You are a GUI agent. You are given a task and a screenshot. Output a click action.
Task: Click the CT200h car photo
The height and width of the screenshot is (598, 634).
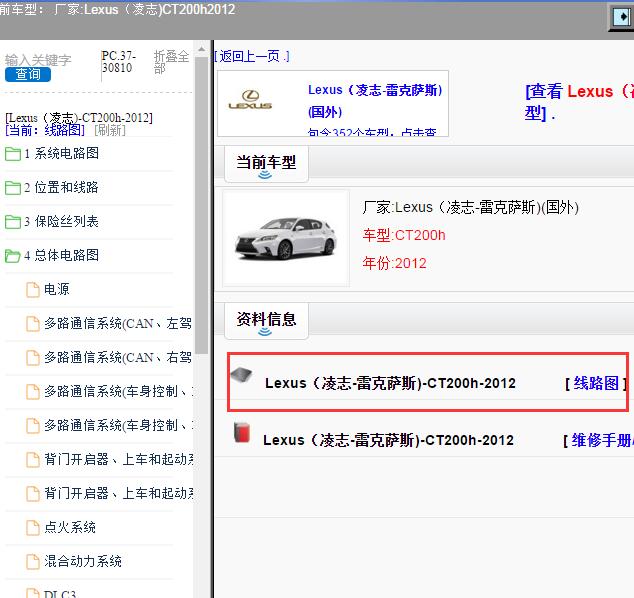tap(286, 238)
